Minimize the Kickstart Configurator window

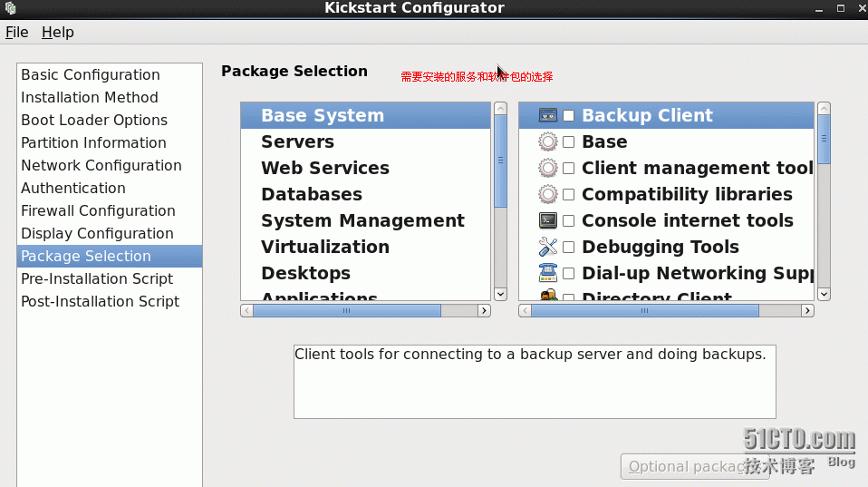pos(819,8)
